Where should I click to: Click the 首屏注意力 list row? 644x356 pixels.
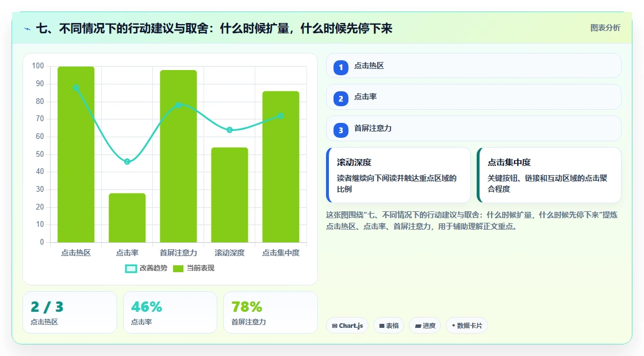[x=474, y=129]
